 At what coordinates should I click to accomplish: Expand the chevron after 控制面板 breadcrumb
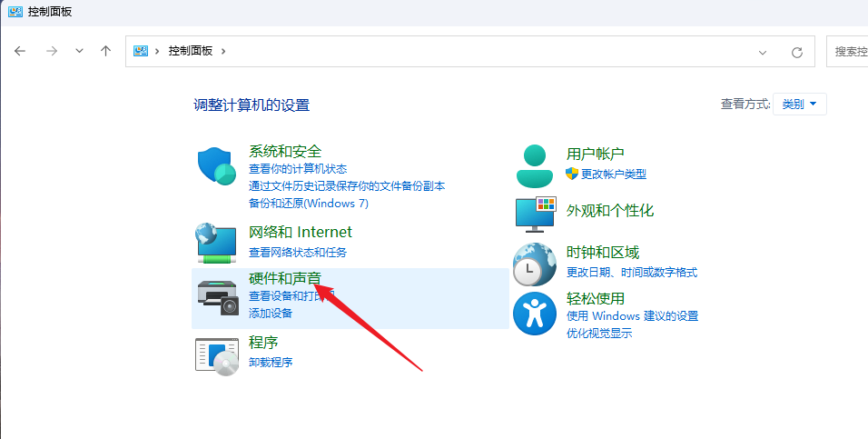[x=223, y=51]
